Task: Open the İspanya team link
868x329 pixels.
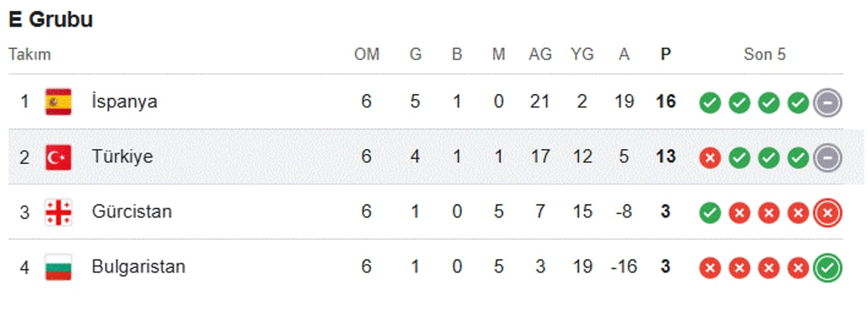Action: tap(124, 102)
